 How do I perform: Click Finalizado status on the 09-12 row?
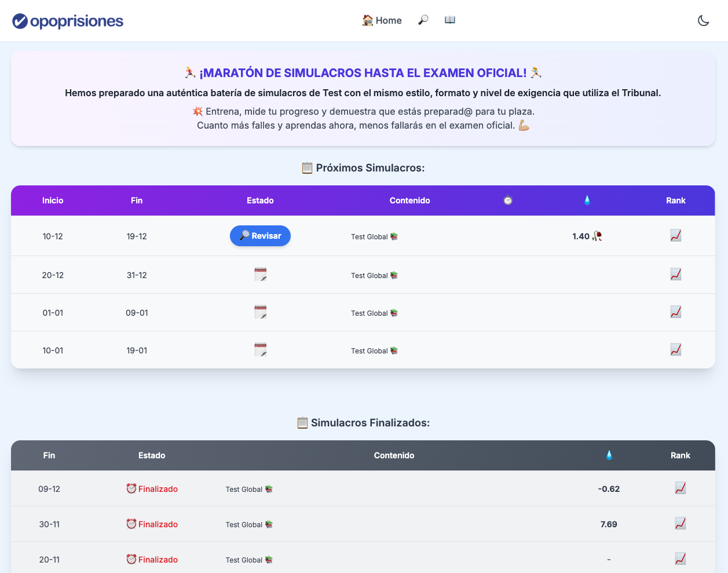pyautogui.click(x=152, y=489)
